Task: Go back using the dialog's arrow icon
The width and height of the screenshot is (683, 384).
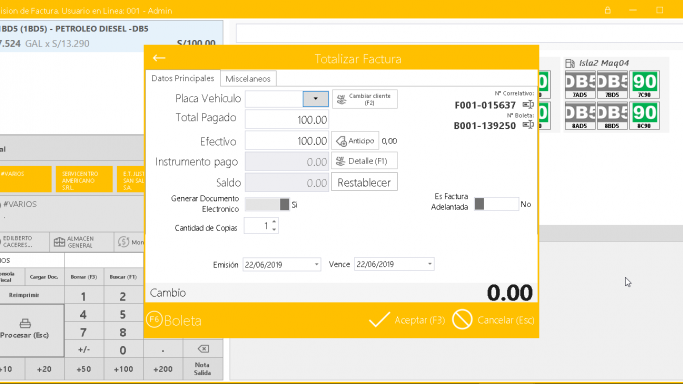Action: [159, 58]
